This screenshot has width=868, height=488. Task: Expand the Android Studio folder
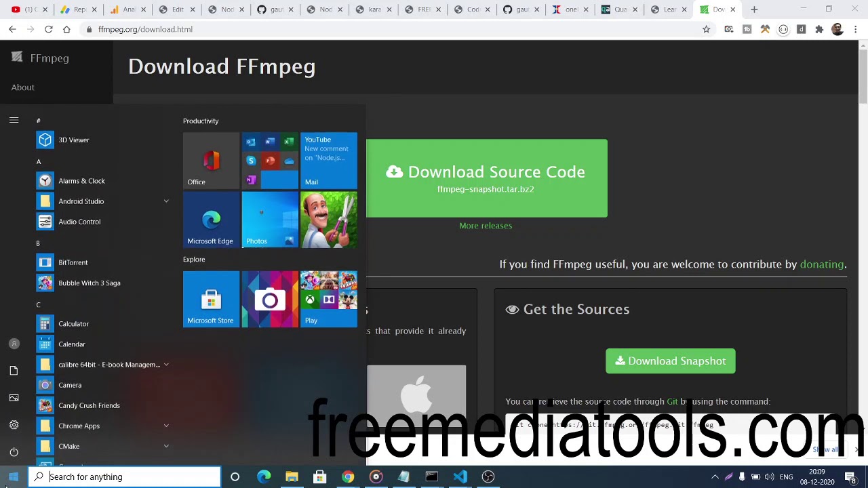point(165,201)
